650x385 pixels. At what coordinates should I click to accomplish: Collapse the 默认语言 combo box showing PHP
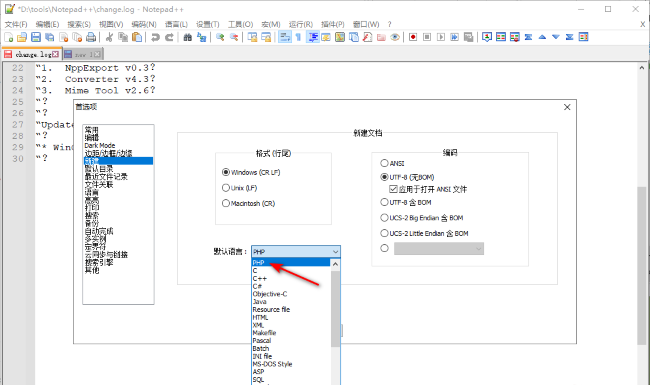[296, 252]
